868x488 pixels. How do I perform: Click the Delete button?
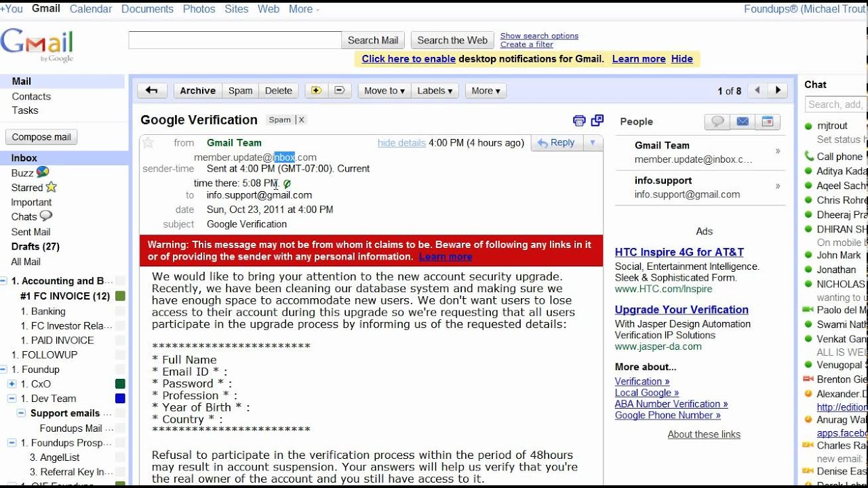coord(278,91)
